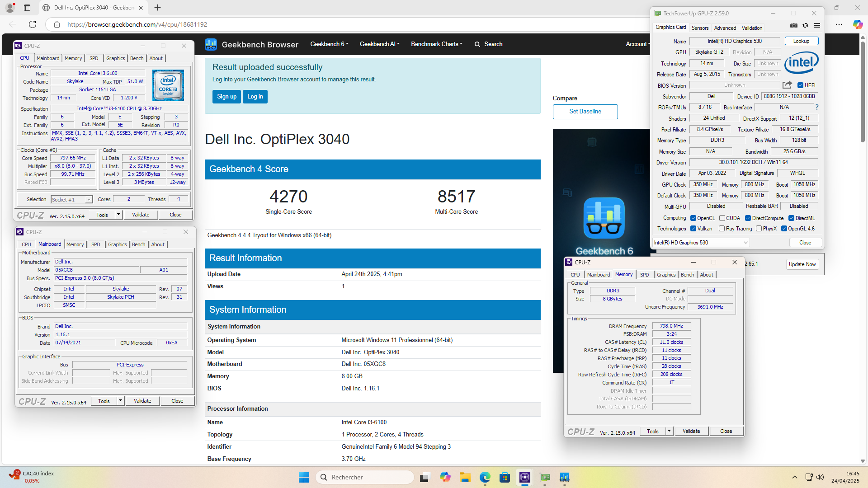Click the Geekbench Browser logo icon
Screen dimensions: 868x488
pyautogui.click(x=211, y=44)
